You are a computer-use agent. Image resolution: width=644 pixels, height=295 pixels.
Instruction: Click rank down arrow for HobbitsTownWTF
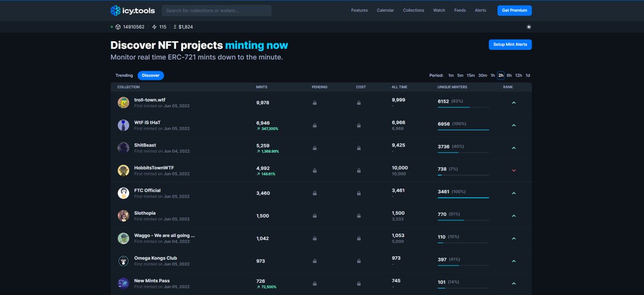coord(514,171)
